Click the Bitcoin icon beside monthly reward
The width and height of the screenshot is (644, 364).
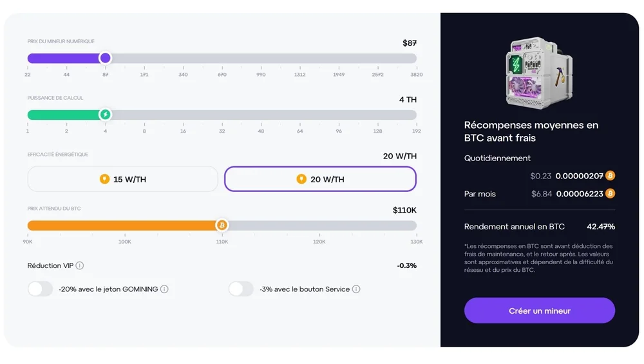[x=610, y=193]
